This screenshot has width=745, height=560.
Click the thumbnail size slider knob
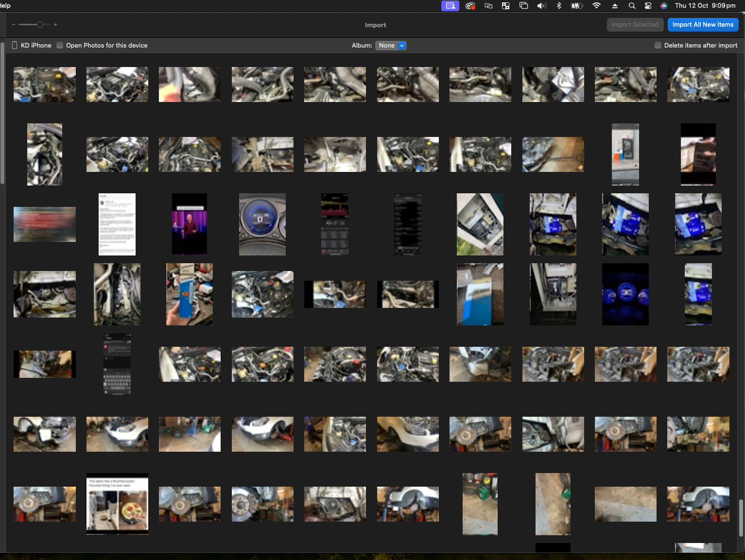40,24
